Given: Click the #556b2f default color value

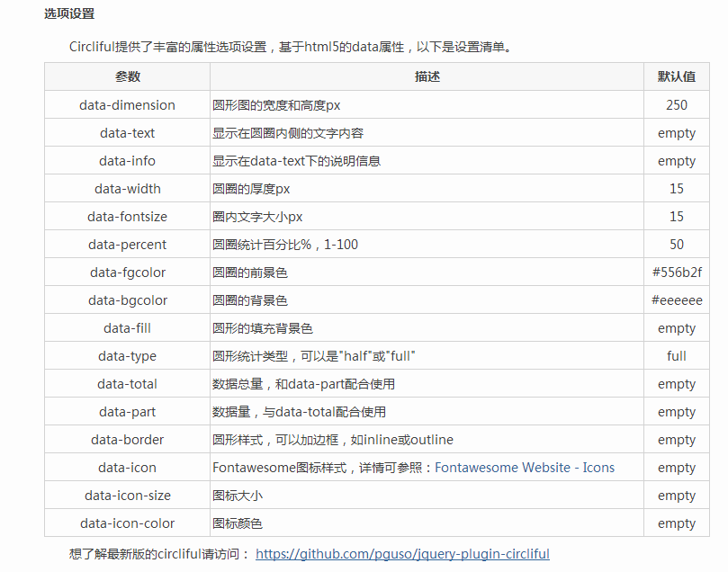Looking at the screenshot, I should [x=677, y=273].
